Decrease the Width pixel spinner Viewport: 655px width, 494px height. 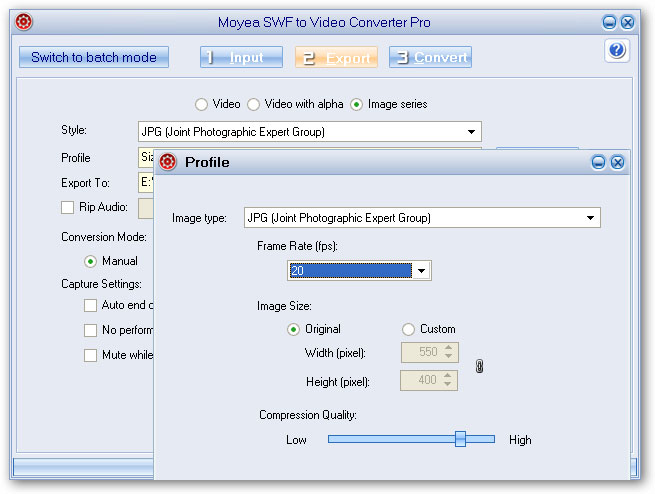coord(448,356)
